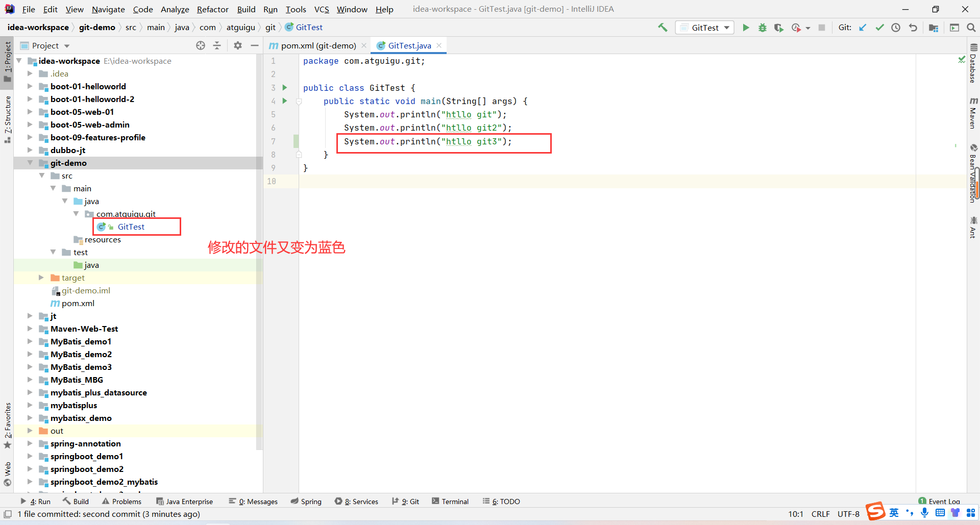Open the Refactor menu
Viewport: 980px width, 525px height.
click(x=213, y=9)
